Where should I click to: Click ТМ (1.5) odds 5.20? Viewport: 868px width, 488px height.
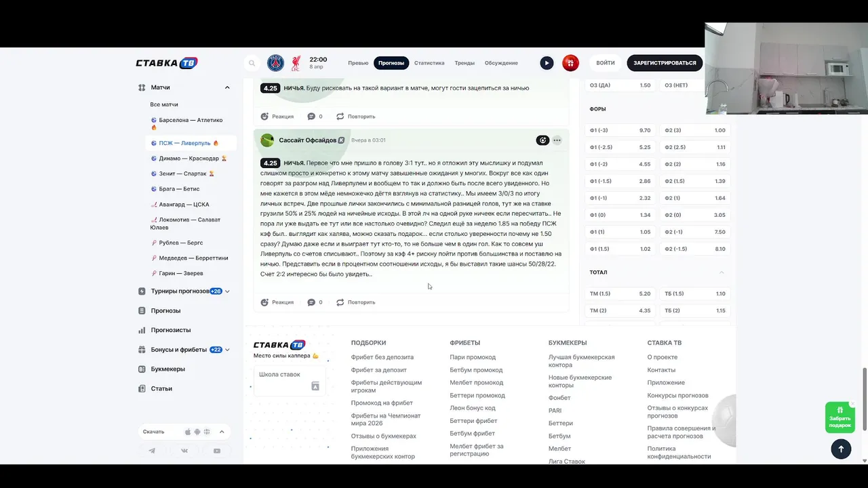[620, 293]
